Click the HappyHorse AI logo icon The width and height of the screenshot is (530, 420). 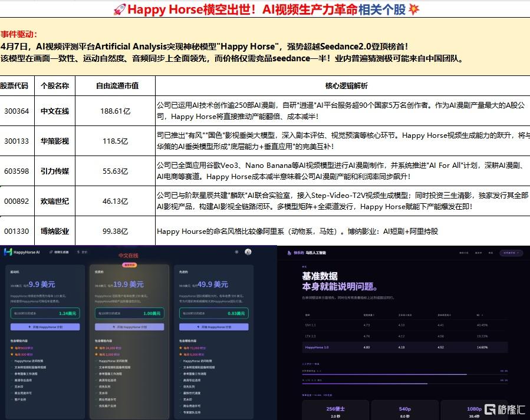click(x=8, y=252)
